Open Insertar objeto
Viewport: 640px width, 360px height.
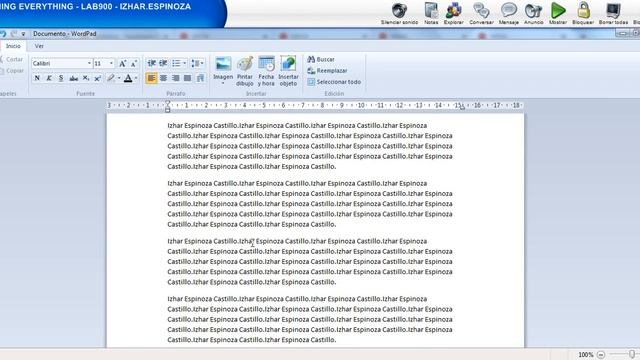[288, 71]
